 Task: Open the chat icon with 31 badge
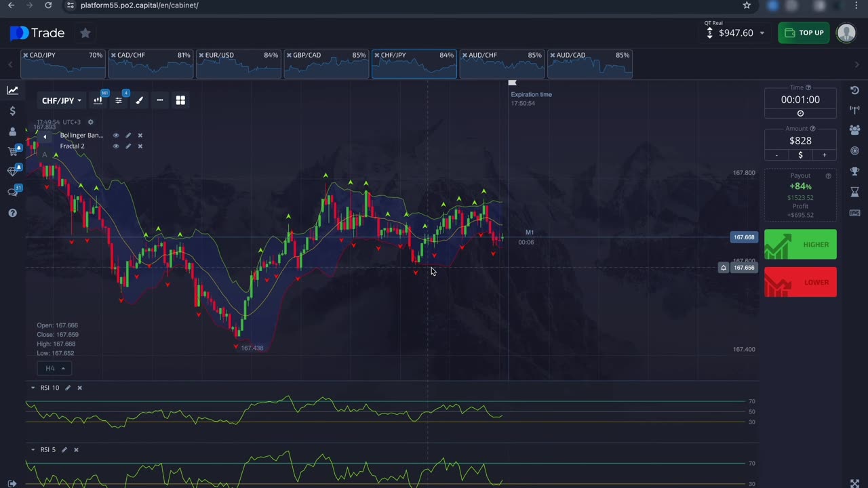coord(12,192)
